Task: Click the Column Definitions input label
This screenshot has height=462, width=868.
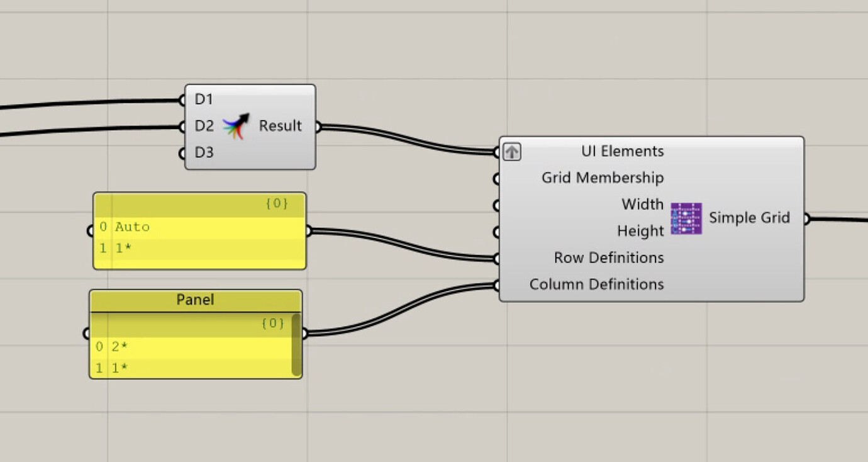Action: (x=596, y=284)
